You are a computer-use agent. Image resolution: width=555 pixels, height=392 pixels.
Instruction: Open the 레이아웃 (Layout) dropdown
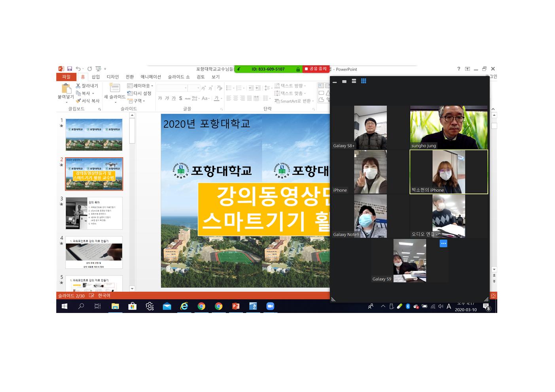click(140, 86)
